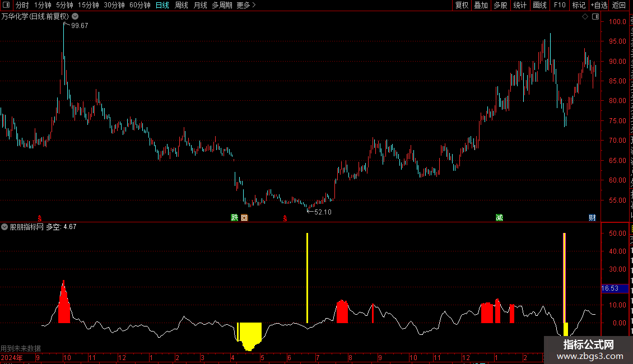The height and width of the screenshot is (364, 633).
Task: Add stock via +自选 button
Action: (x=599, y=5)
